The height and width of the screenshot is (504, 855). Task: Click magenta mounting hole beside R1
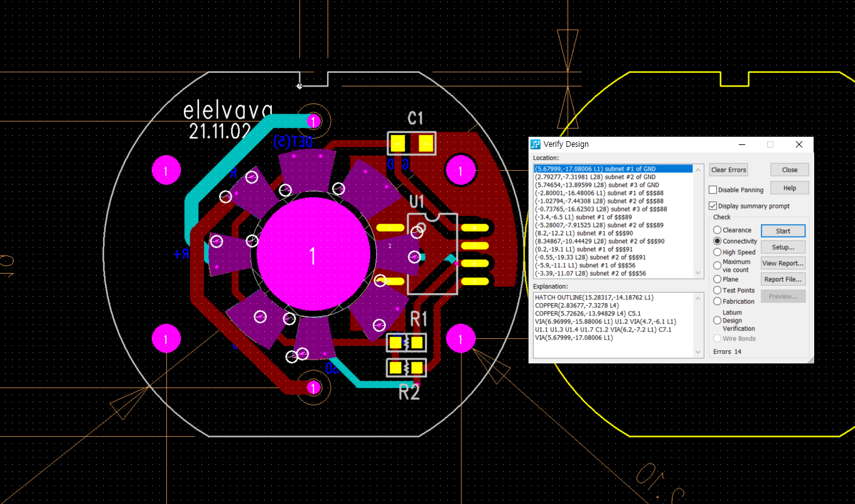coord(461,339)
